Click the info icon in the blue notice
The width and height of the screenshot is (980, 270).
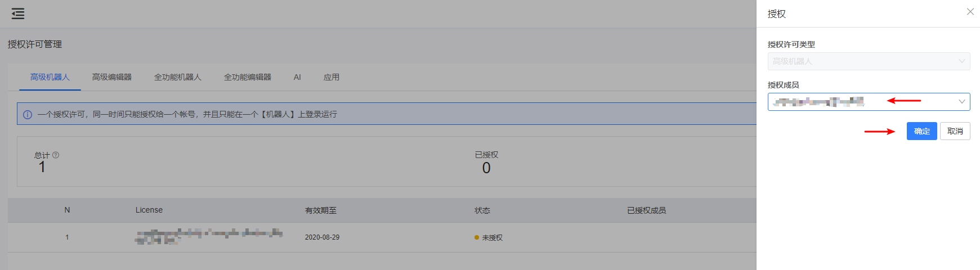(28, 114)
